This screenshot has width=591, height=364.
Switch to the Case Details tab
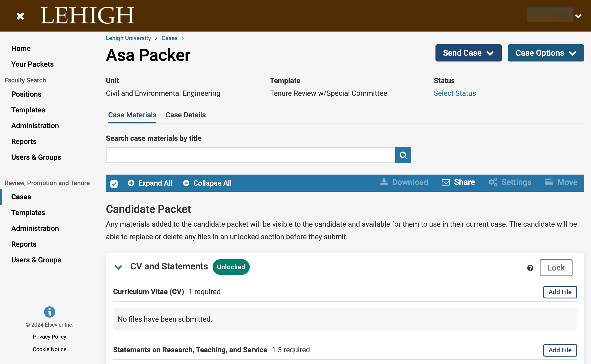pyautogui.click(x=186, y=115)
